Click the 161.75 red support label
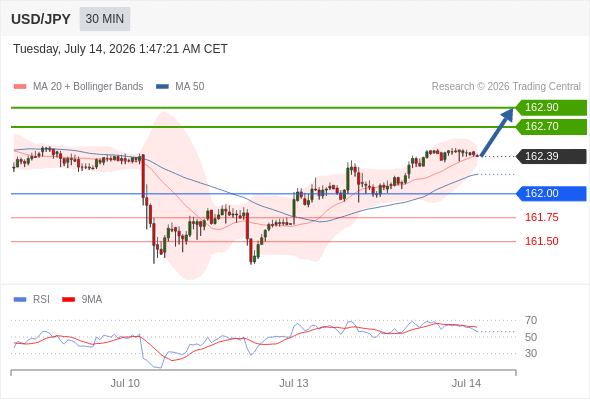Screen dimensions: 590x400 pos(541,217)
